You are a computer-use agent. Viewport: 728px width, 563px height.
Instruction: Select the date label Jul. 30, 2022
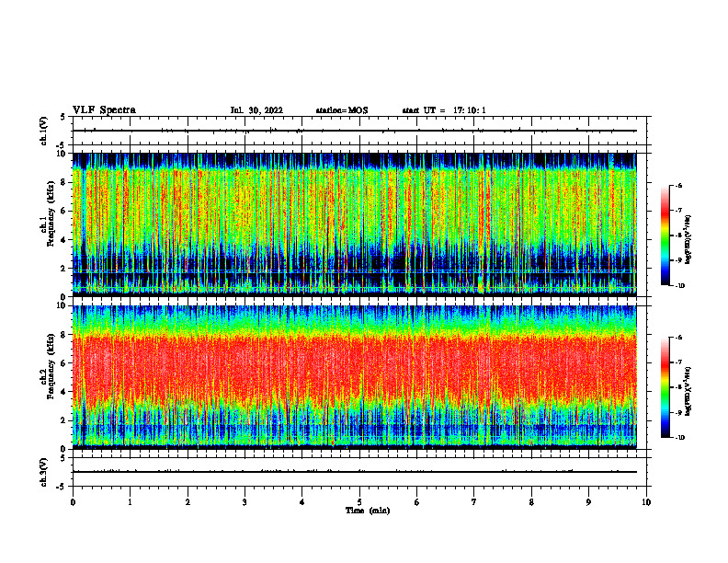[256, 110]
